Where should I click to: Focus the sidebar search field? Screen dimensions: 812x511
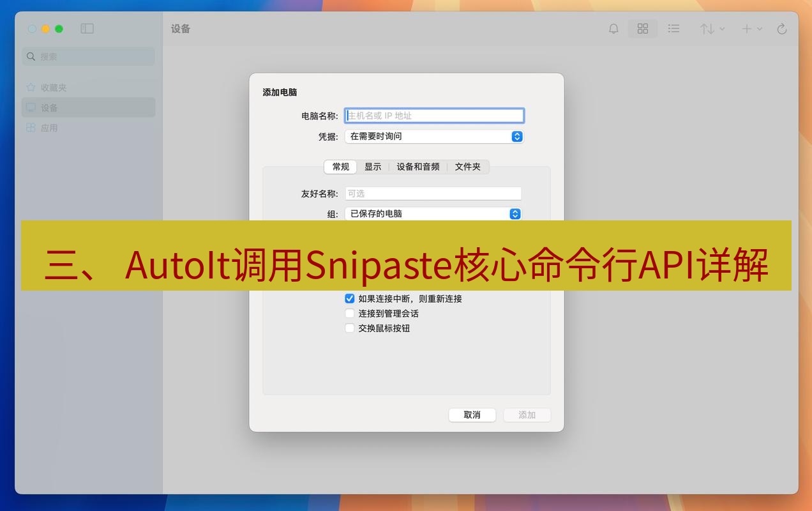coord(89,56)
